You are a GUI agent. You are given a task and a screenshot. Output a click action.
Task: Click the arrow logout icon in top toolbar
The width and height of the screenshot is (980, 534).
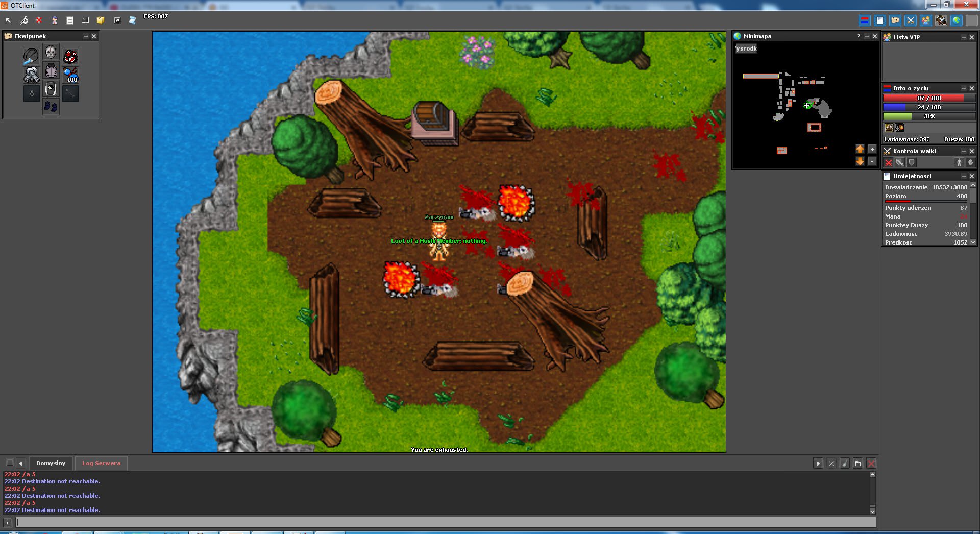(9, 20)
